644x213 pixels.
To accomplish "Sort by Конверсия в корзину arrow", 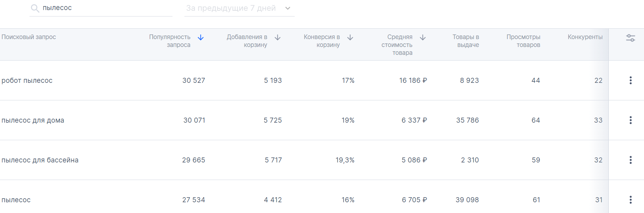I will [x=350, y=37].
